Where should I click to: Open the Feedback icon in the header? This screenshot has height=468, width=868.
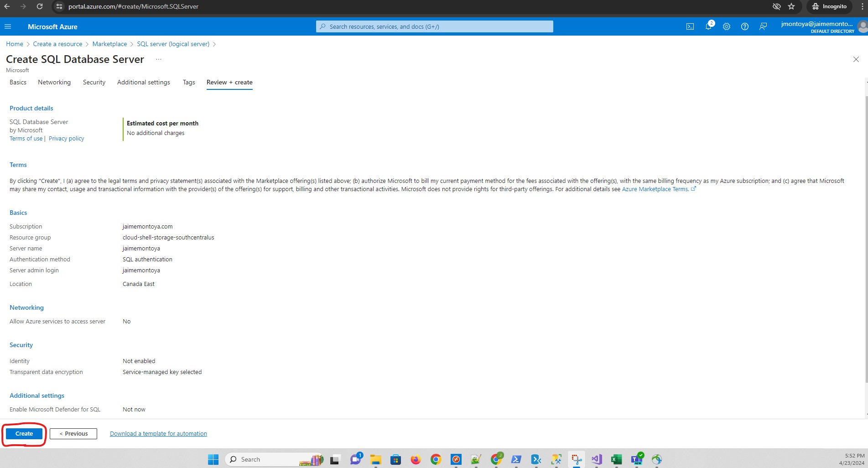point(763,26)
